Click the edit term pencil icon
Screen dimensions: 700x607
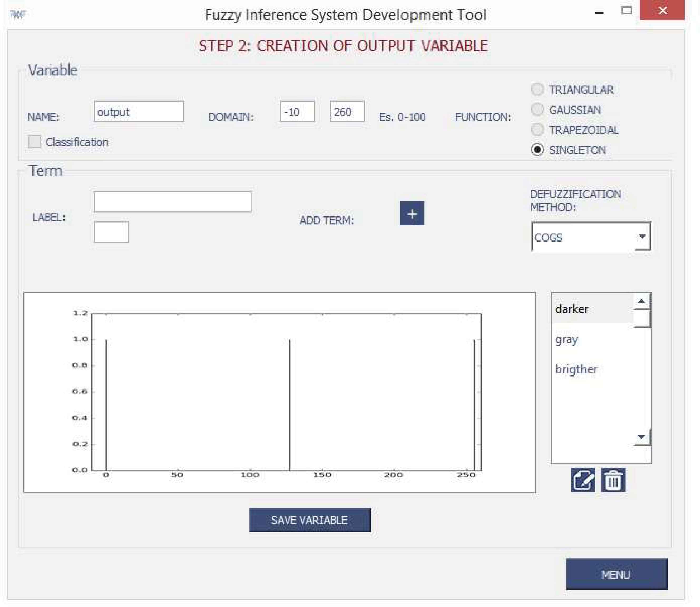click(583, 480)
